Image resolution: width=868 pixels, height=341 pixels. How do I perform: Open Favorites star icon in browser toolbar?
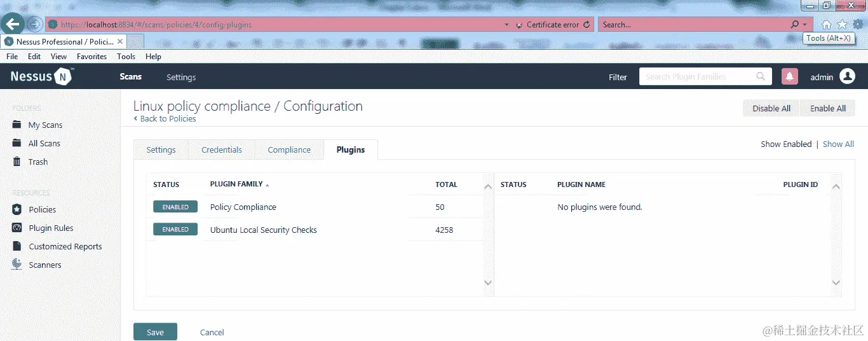(842, 25)
